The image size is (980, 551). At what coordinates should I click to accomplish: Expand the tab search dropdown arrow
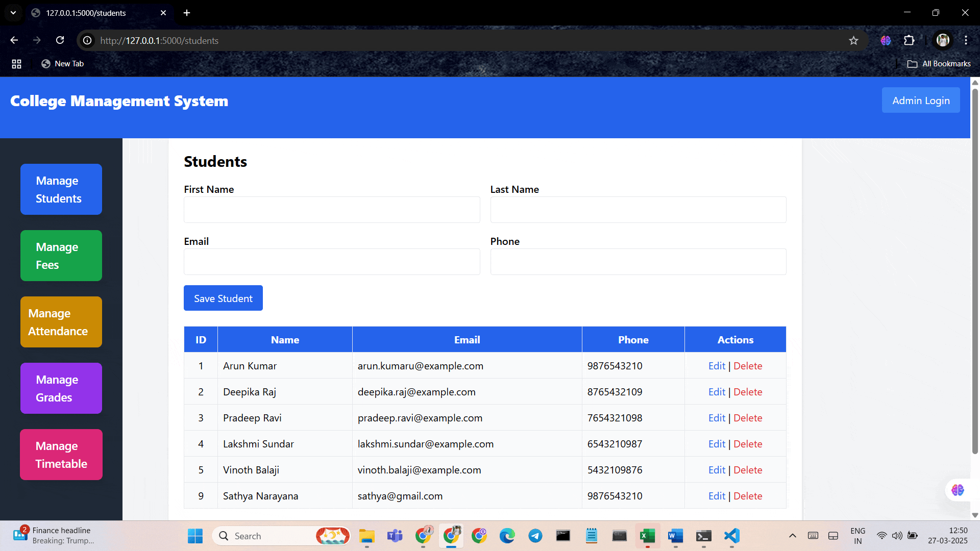[x=13, y=13]
